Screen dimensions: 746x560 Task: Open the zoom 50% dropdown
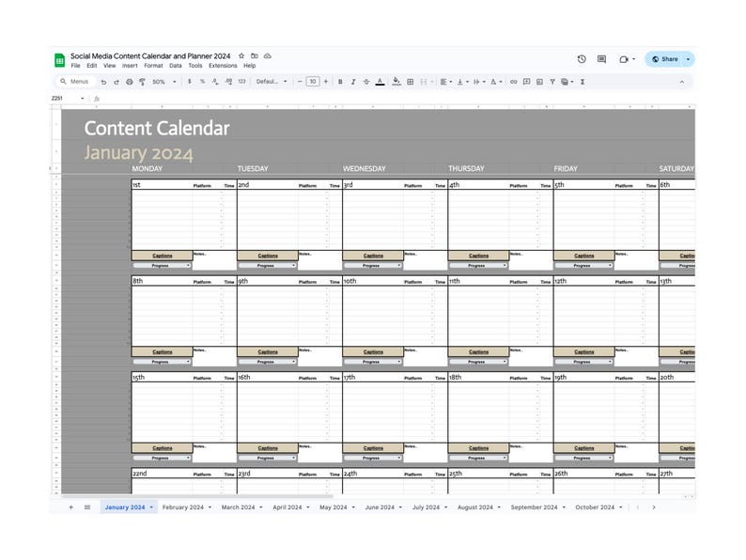click(x=164, y=82)
